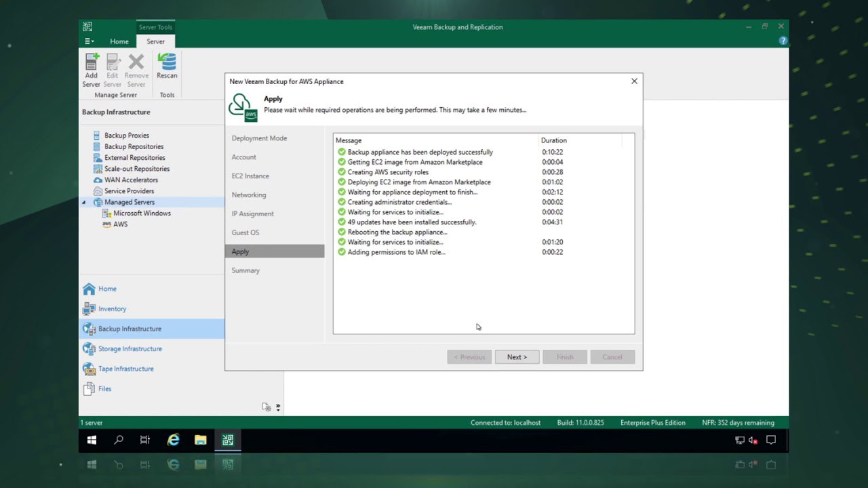This screenshot has width=868, height=488.
Task: Select 'Getting EC2 image from Amazon Marketplace' row
Action: point(484,162)
